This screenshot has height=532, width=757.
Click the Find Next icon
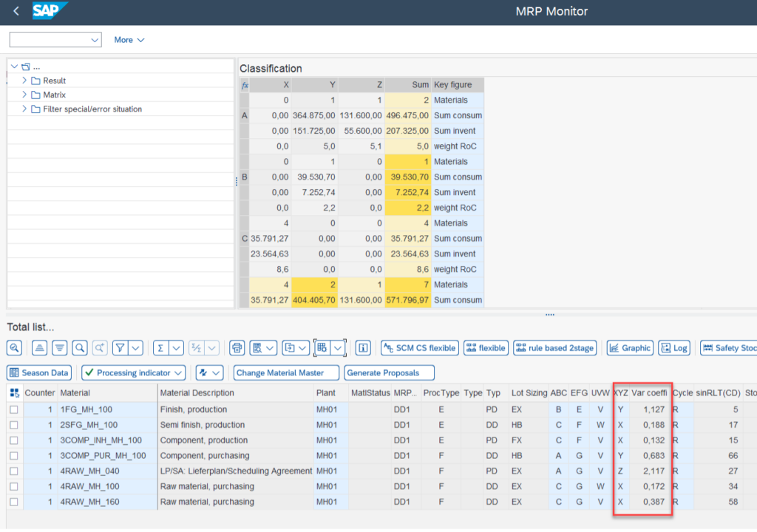coord(100,347)
